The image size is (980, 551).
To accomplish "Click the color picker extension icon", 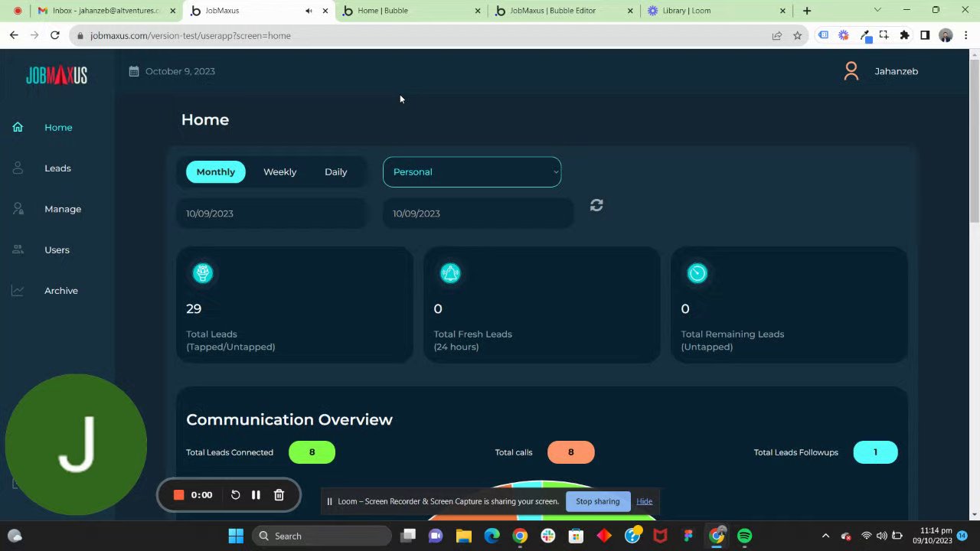I will [x=864, y=35].
